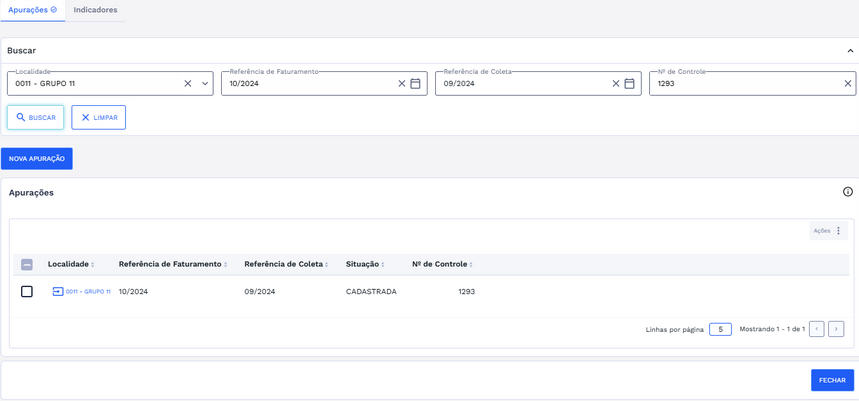Open the row's 0011 - GRUPO 11 entry icon
The width and height of the screenshot is (859, 402).
pyautogui.click(x=58, y=292)
